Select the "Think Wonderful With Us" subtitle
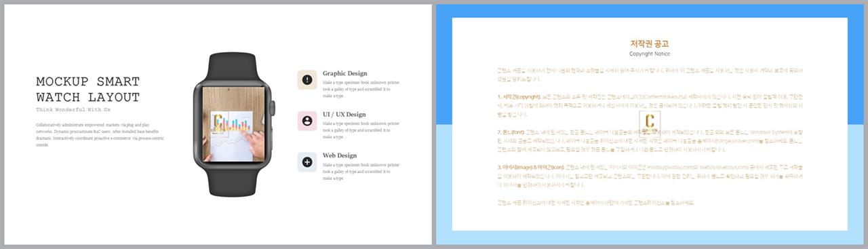This screenshot has height=249, width=868. point(73,109)
